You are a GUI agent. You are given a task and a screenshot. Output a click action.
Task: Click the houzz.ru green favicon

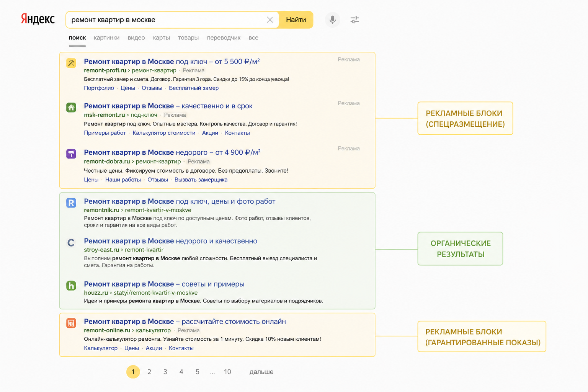[x=71, y=286]
